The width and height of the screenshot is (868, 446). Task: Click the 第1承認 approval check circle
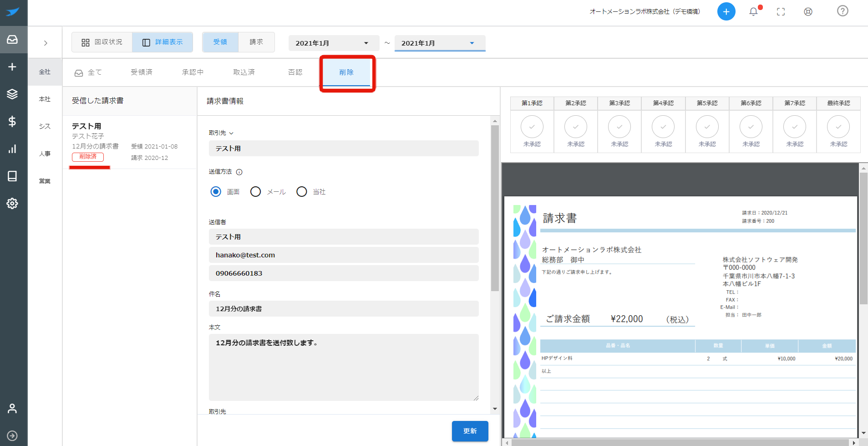pyautogui.click(x=532, y=127)
